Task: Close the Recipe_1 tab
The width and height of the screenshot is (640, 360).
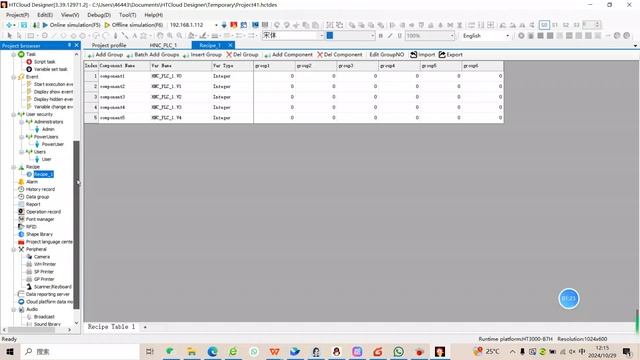Action: (230, 45)
